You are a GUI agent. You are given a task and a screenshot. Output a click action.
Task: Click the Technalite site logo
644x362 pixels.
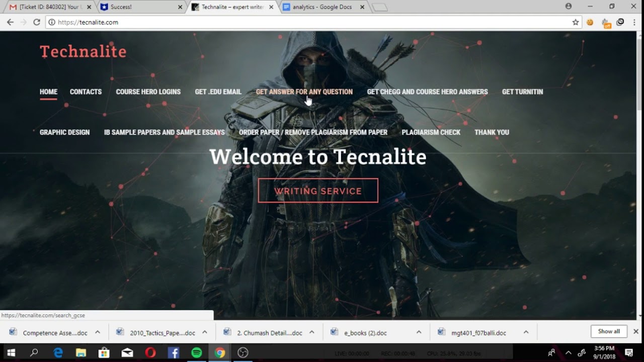(83, 51)
